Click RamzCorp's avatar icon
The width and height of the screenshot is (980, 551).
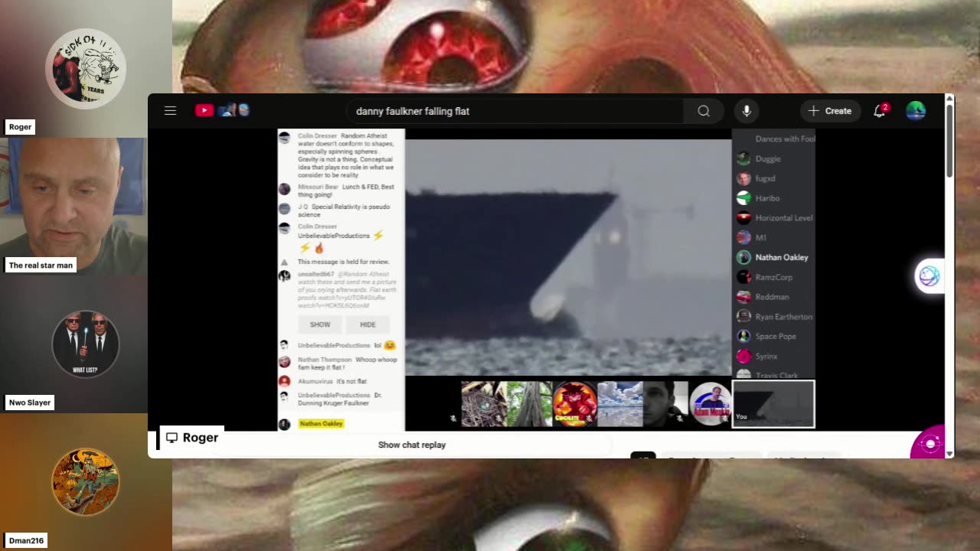click(x=743, y=277)
